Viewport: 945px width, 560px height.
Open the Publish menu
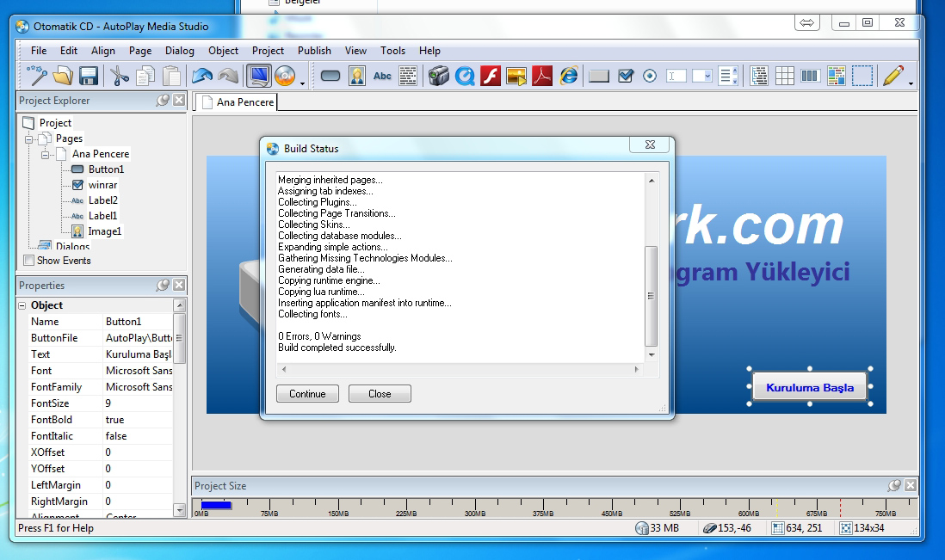click(x=315, y=51)
